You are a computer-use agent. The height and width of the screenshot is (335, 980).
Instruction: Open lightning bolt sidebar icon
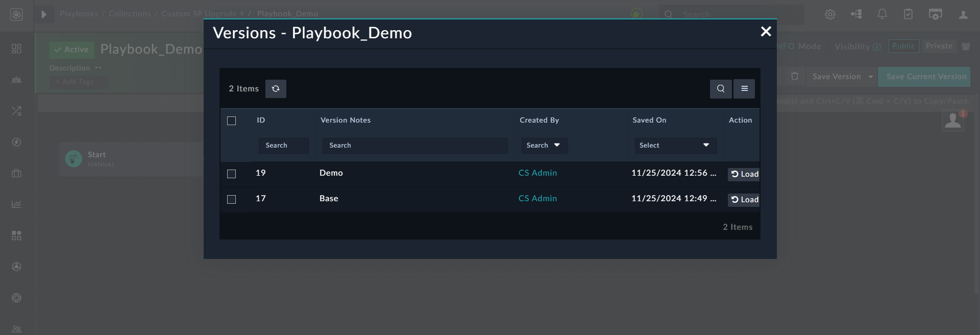click(17, 142)
